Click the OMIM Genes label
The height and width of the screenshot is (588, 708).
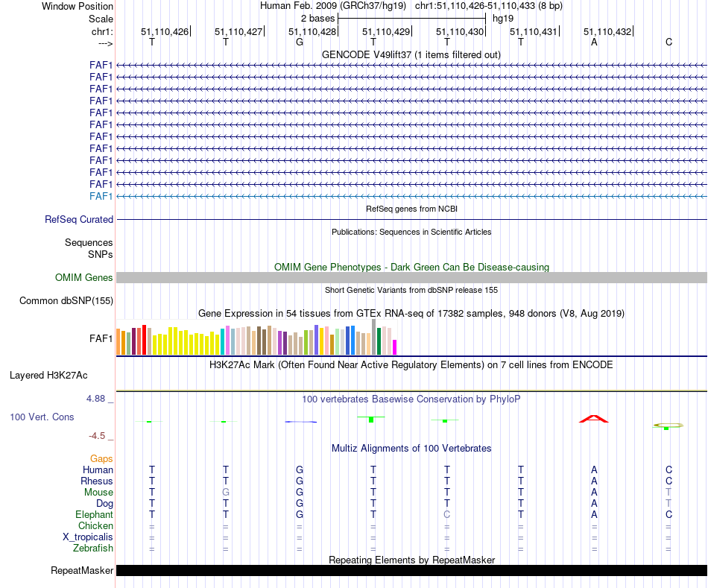tap(83, 278)
